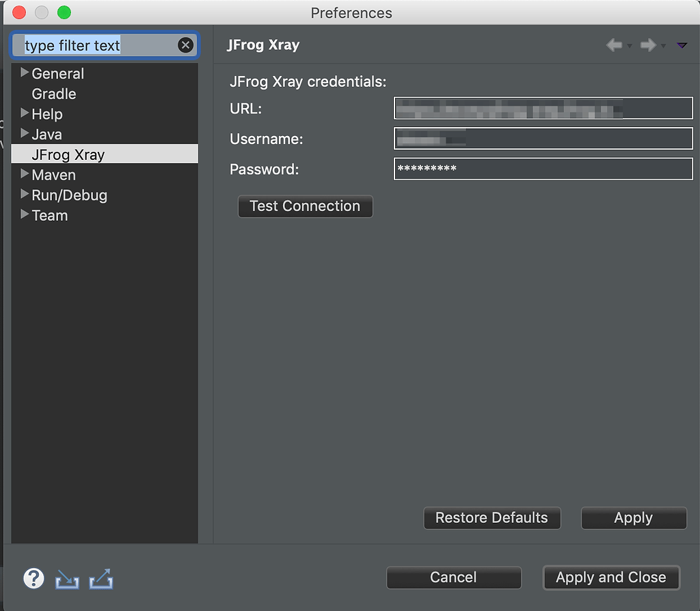The width and height of the screenshot is (700, 611).
Task: Click the green macOS zoom button
Action: 64,12
